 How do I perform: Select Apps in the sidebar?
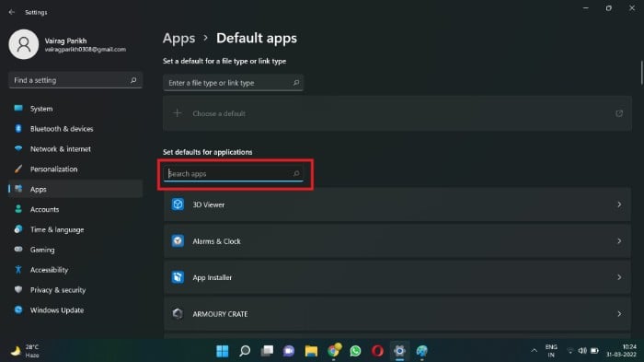pos(75,189)
